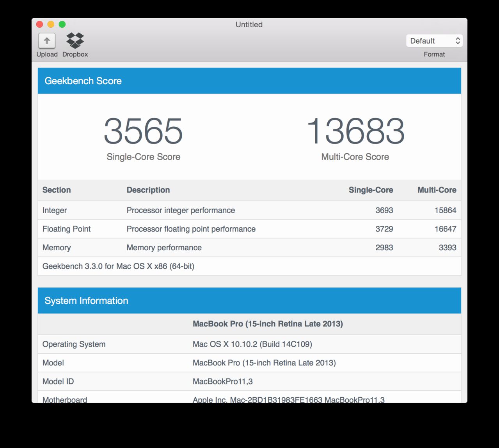Select Floating Point multi-core value 16647
This screenshot has width=499, height=448.
coord(446,229)
